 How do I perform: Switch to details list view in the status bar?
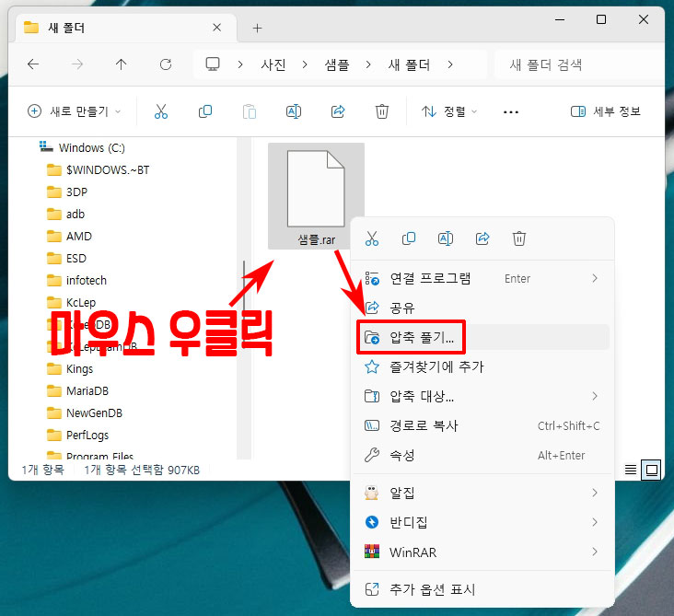[x=631, y=470]
